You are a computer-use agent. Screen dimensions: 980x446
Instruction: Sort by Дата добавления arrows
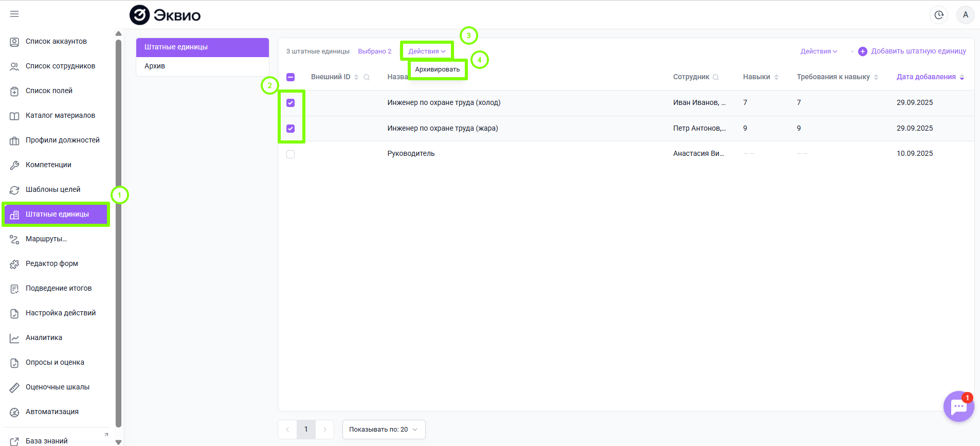[962, 77]
